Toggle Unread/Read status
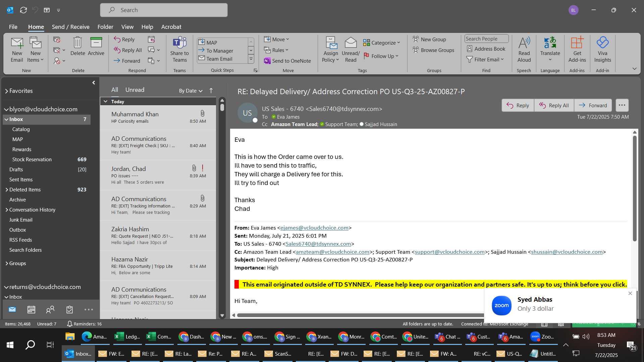 pyautogui.click(x=351, y=50)
